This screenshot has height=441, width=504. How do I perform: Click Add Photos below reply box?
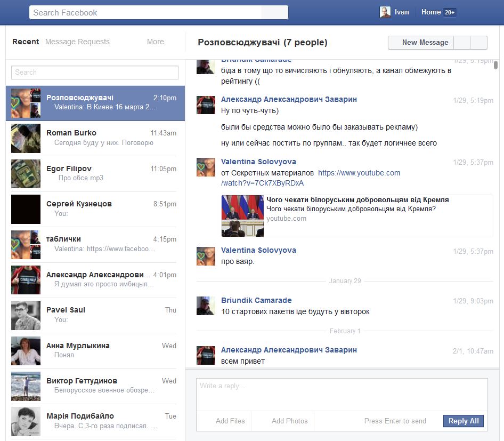pos(289,421)
